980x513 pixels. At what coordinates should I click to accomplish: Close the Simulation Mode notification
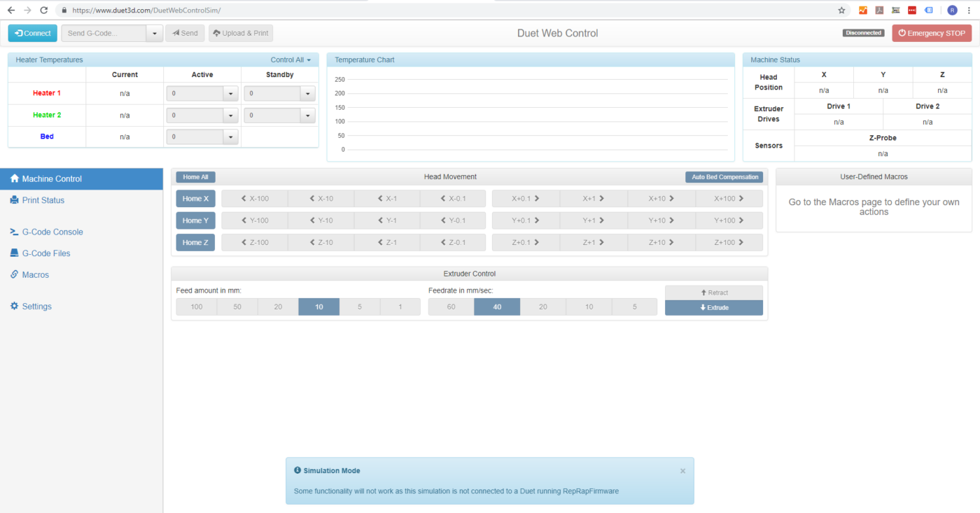click(x=682, y=471)
